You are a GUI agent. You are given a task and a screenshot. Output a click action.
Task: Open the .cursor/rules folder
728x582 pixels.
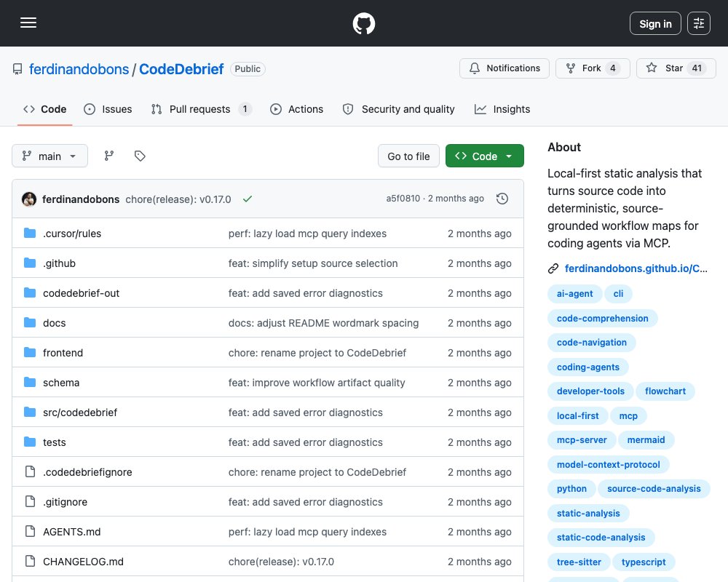(x=72, y=234)
